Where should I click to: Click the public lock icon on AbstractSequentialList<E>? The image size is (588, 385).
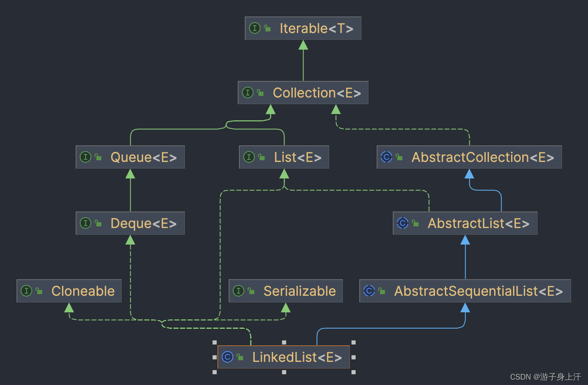pyautogui.click(x=382, y=291)
